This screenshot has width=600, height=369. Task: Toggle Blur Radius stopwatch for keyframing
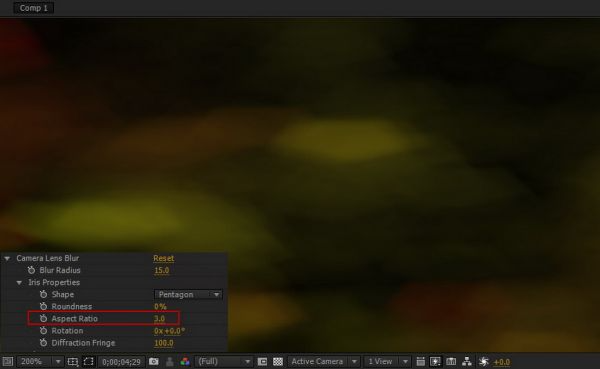coord(31,270)
